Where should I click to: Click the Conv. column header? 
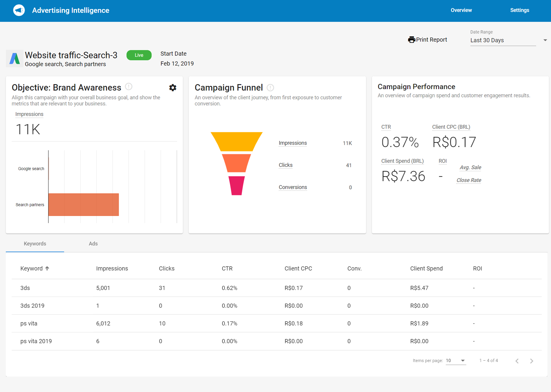click(354, 269)
